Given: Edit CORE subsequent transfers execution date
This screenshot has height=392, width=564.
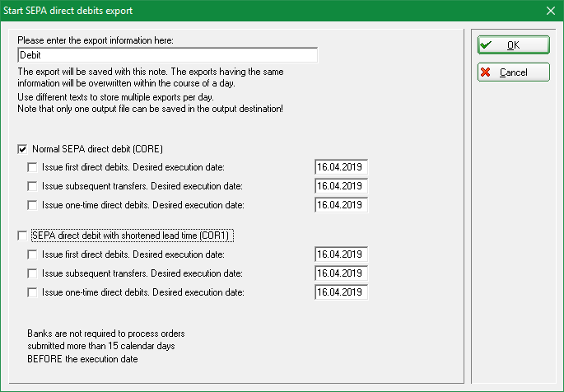Looking at the screenshot, I should [x=341, y=186].
